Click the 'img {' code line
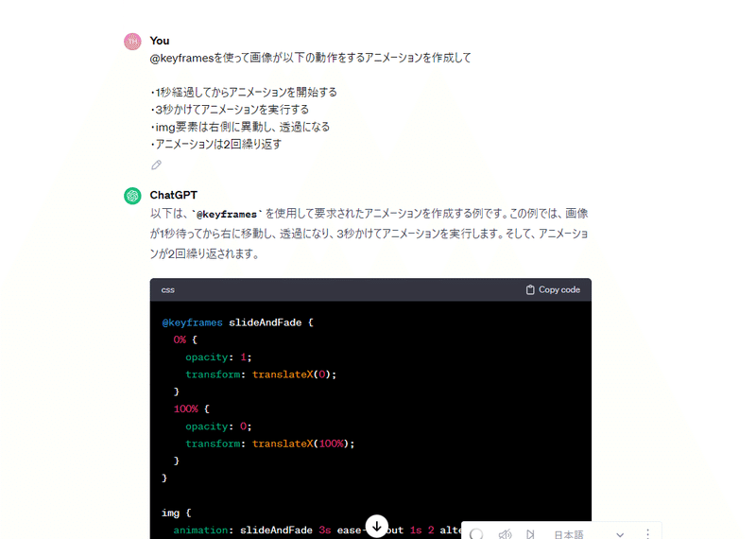This screenshot has height=539, width=756. pos(177,513)
